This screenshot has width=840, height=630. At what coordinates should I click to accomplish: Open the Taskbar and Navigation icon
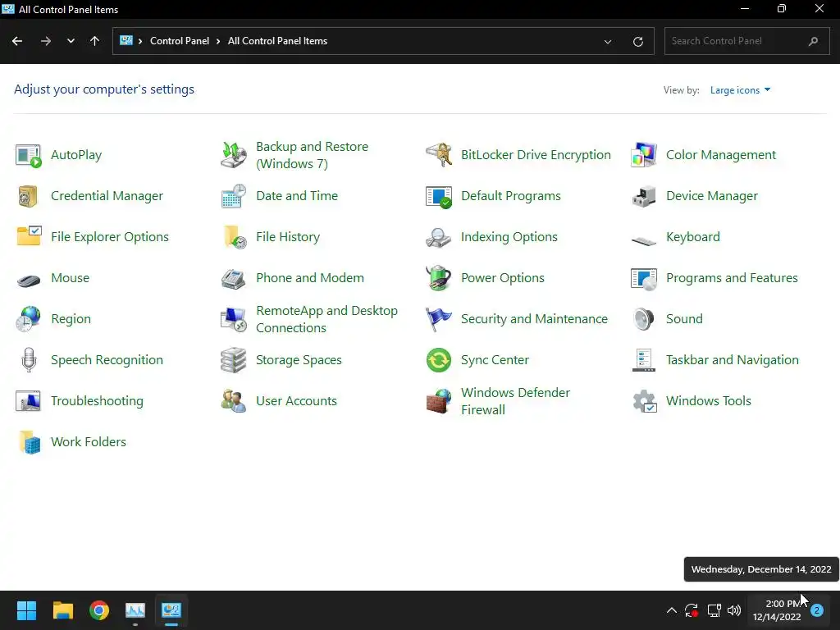644,360
